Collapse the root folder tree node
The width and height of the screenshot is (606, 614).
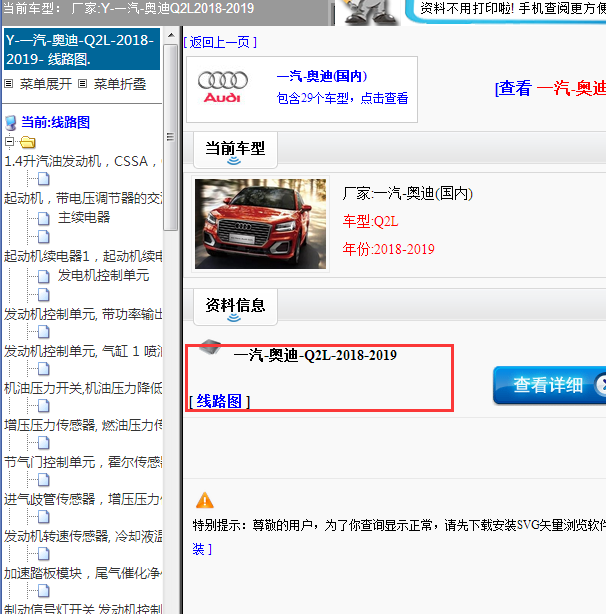[x=9, y=141]
